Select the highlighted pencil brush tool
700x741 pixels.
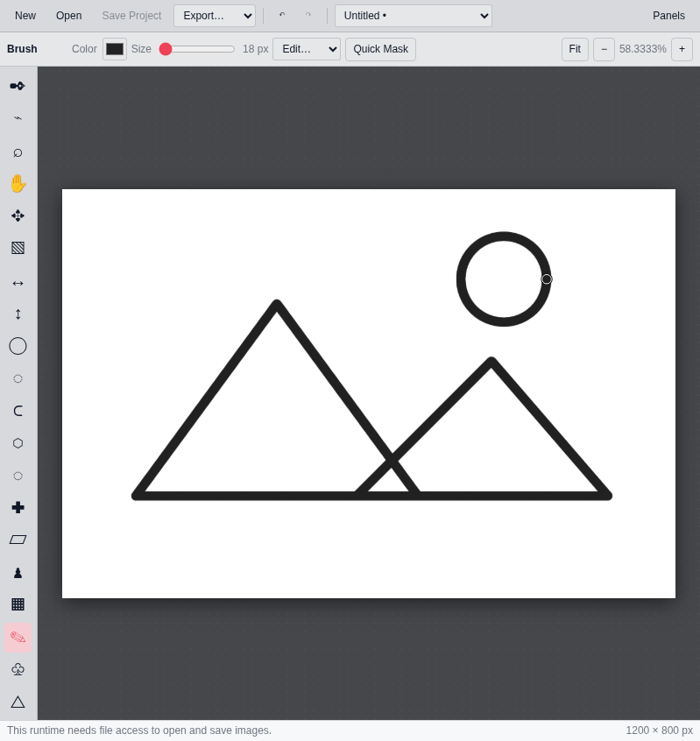point(18,638)
